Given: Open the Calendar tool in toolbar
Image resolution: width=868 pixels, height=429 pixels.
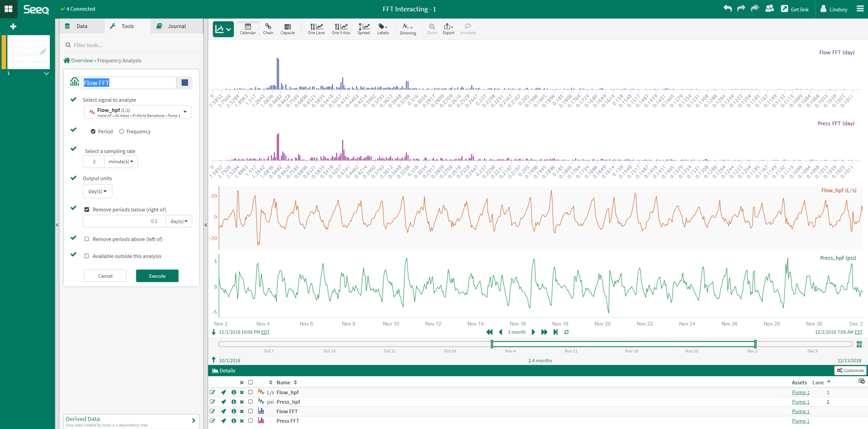Looking at the screenshot, I should [248, 29].
